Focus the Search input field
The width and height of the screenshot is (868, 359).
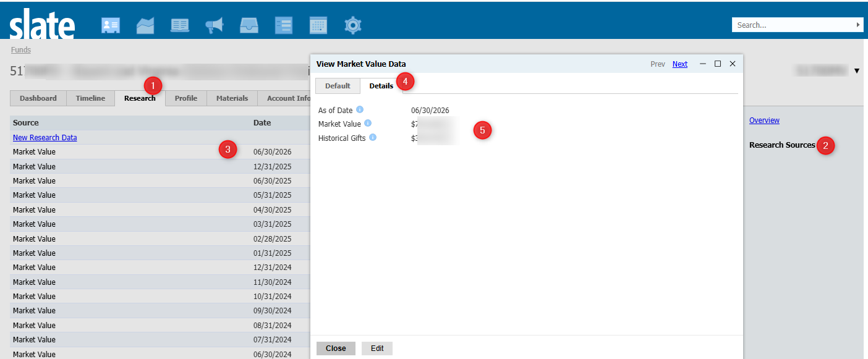coord(794,25)
